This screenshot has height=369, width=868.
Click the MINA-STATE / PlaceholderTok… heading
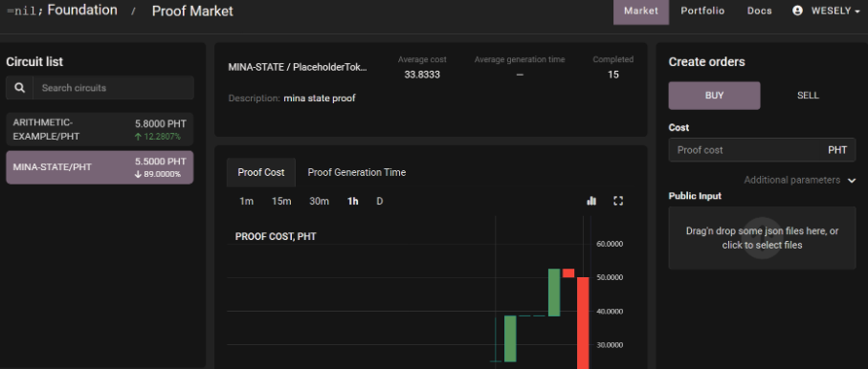[x=298, y=68]
